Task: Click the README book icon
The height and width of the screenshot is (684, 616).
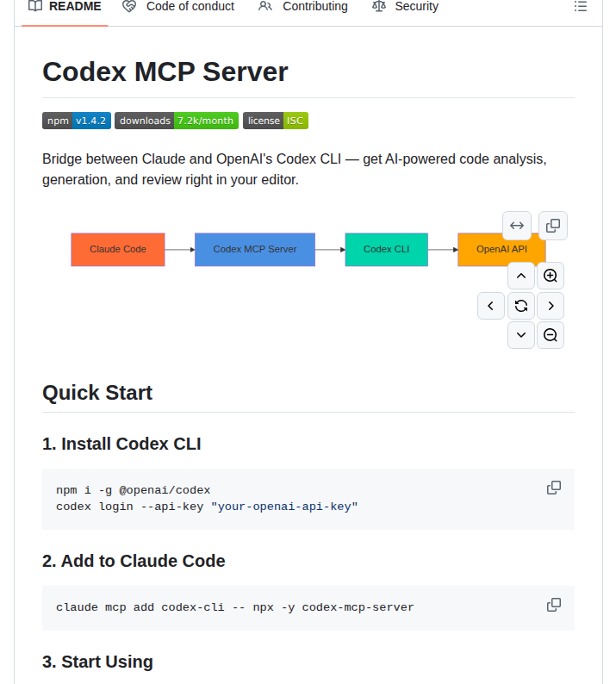Action: tap(35, 6)
